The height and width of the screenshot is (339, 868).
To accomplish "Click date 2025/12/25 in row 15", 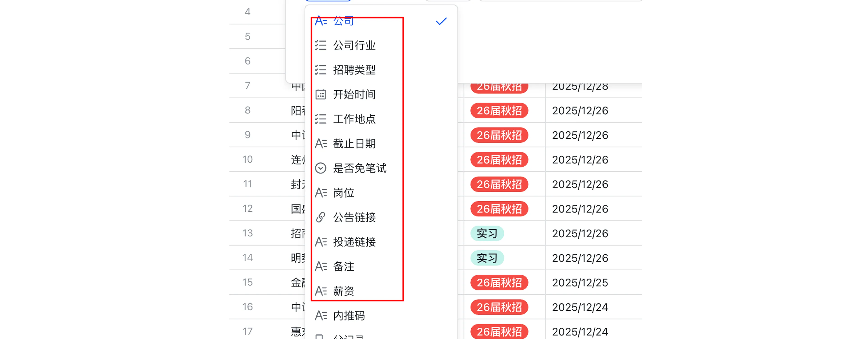I will tap(580, 282).
